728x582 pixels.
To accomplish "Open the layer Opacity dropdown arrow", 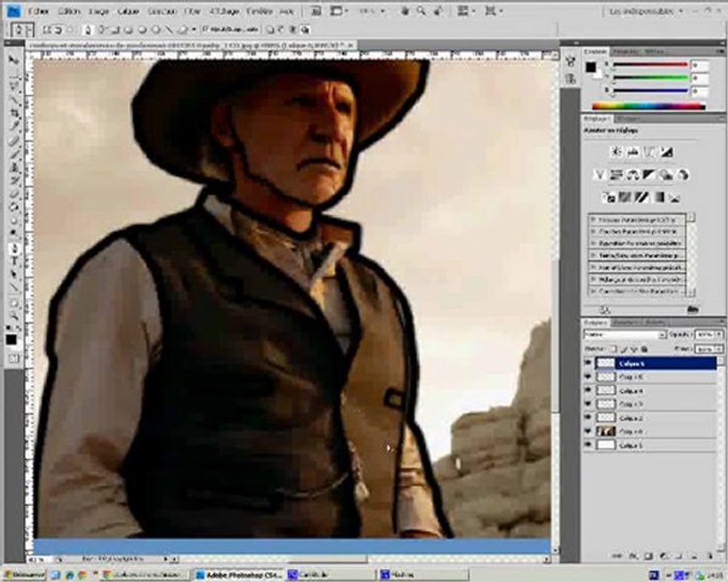I will (x=719, y=334).
